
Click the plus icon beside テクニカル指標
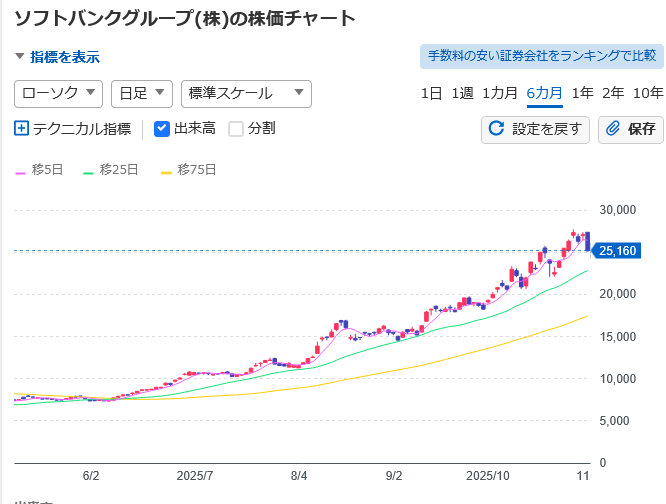point(22,128)
